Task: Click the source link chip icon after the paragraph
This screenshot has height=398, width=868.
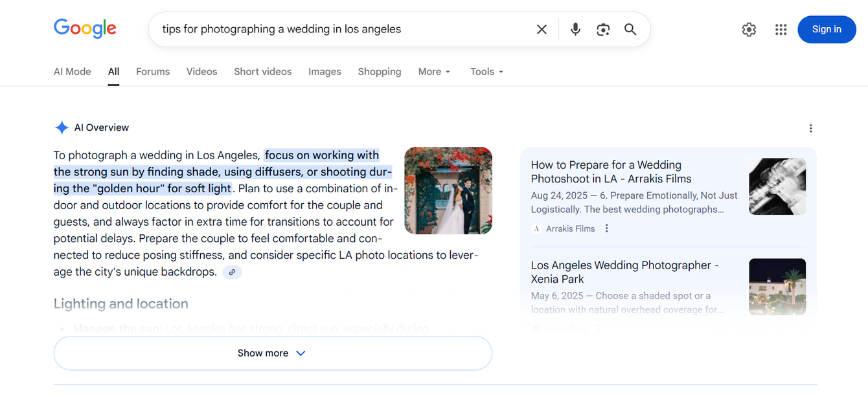Action: click(232, 272)
